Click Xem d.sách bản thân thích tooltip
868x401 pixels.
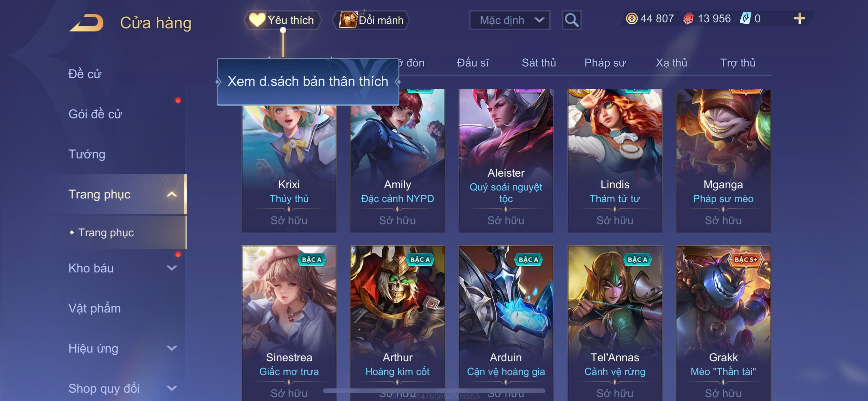[x=308, y=82]
